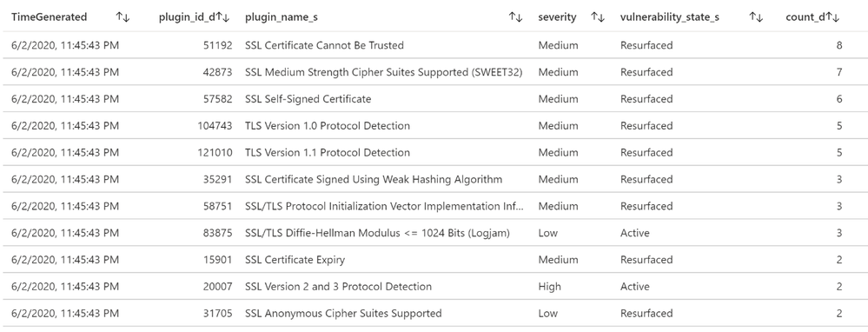
Task: Select TLS Version 1.1 Protocol Detection
Action: 434,153
